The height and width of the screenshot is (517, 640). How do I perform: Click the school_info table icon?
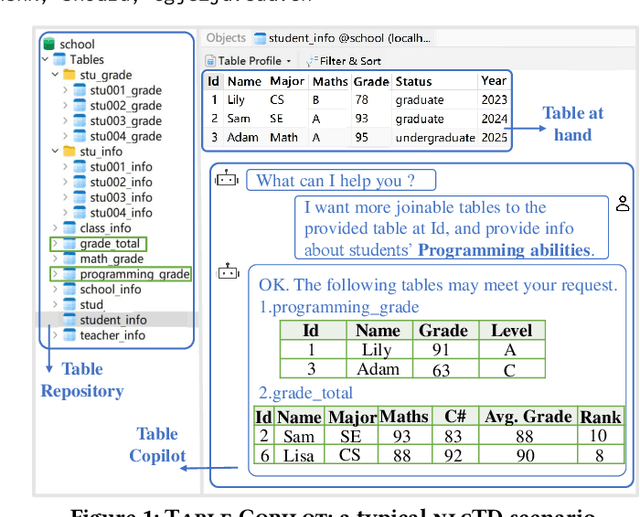tap(69, 289)
